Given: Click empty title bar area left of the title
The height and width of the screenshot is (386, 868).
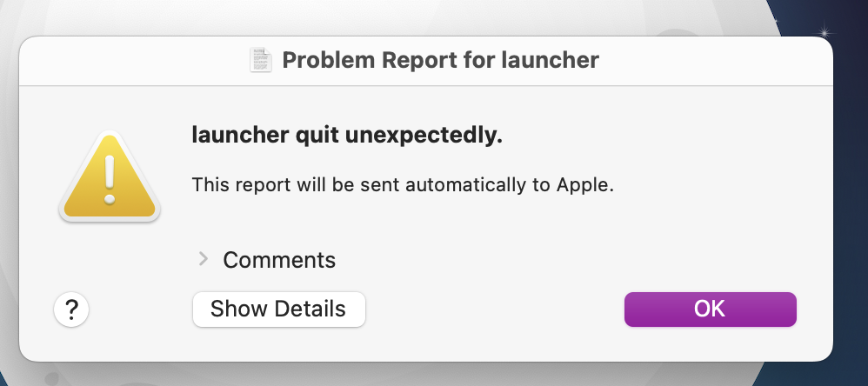Looking at the screenshot, I should (130, 60).
